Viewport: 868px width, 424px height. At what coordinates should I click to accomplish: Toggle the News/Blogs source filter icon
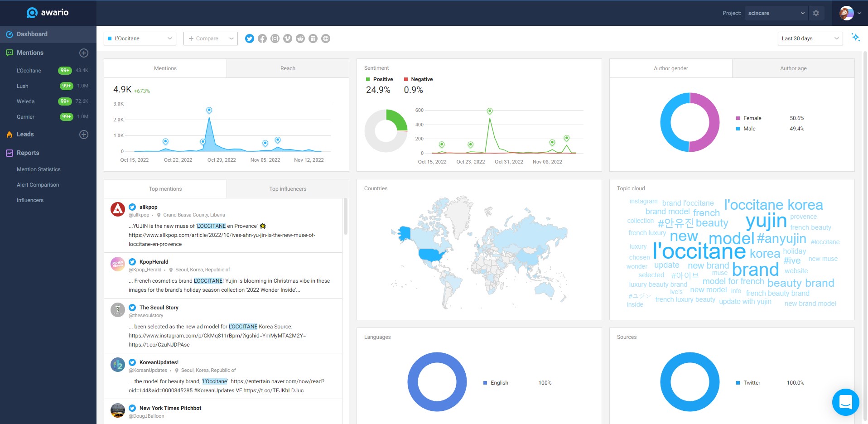[313, 39]
